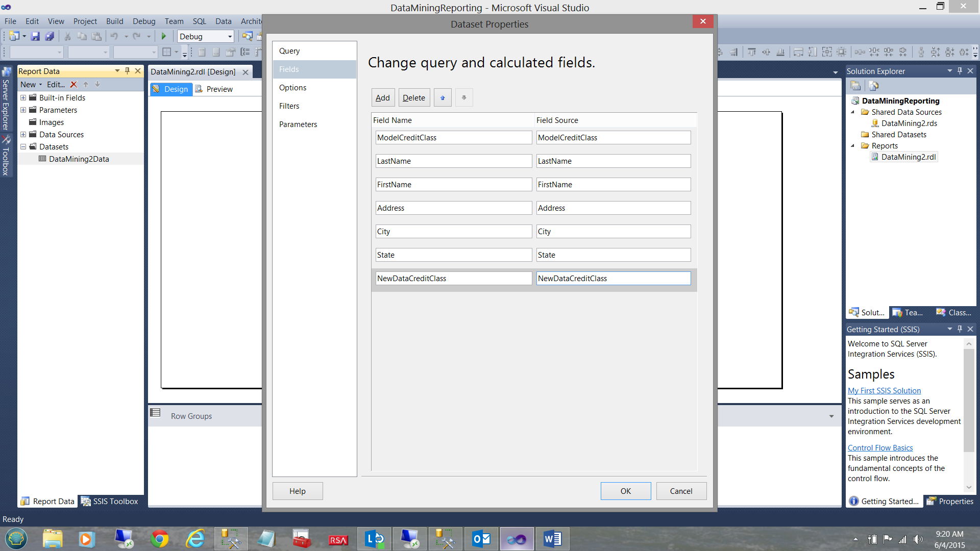The image size is (980, 551).
Task: Expand the Built-in Fields tree node
Action: tap(23, 97)
